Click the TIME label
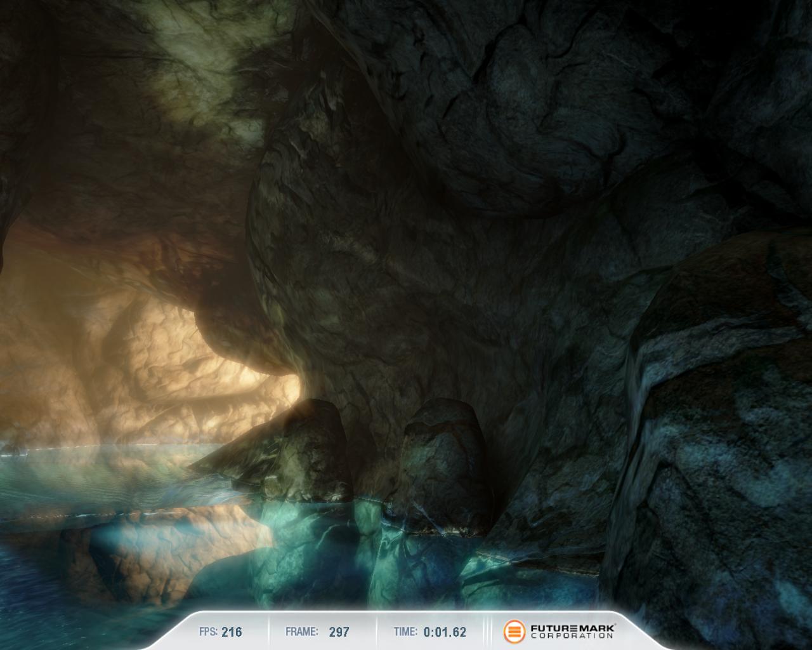This screenshot has width=812, height=650. pyautogui.click(x=405, y=632)
